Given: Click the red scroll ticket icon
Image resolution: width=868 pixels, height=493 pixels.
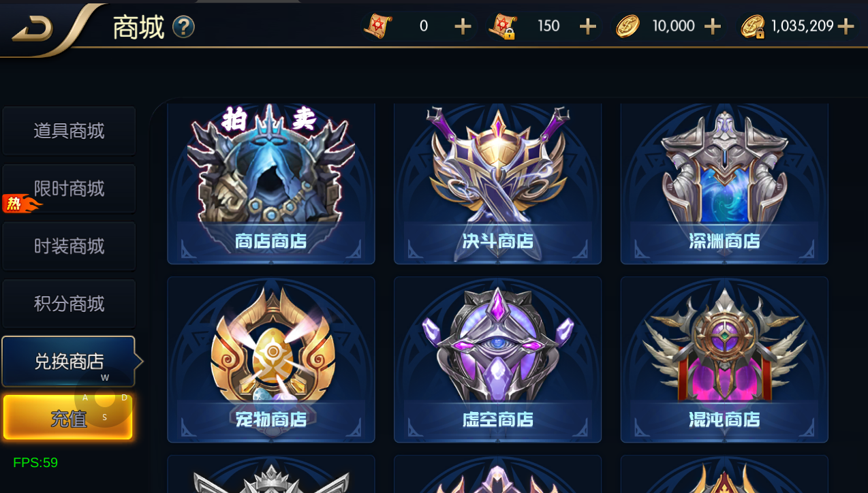Looking at the screenshot, I should [x=377, y=27].
